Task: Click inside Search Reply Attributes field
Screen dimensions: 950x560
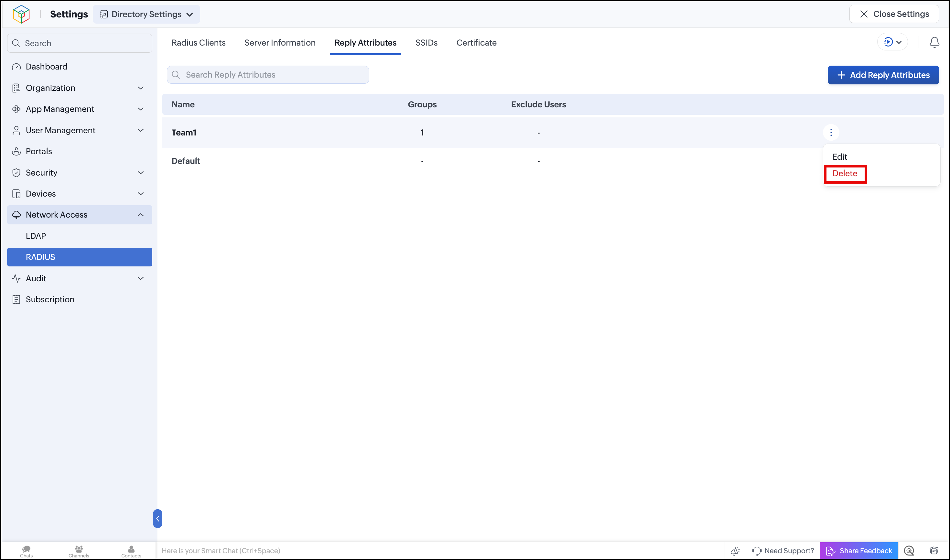Action: 268,75
